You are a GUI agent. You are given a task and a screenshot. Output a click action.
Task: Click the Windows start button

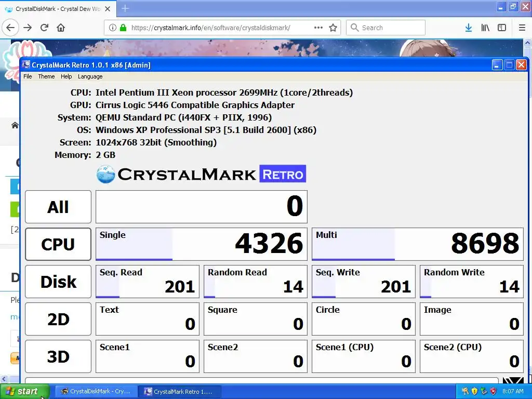[24, 392]
